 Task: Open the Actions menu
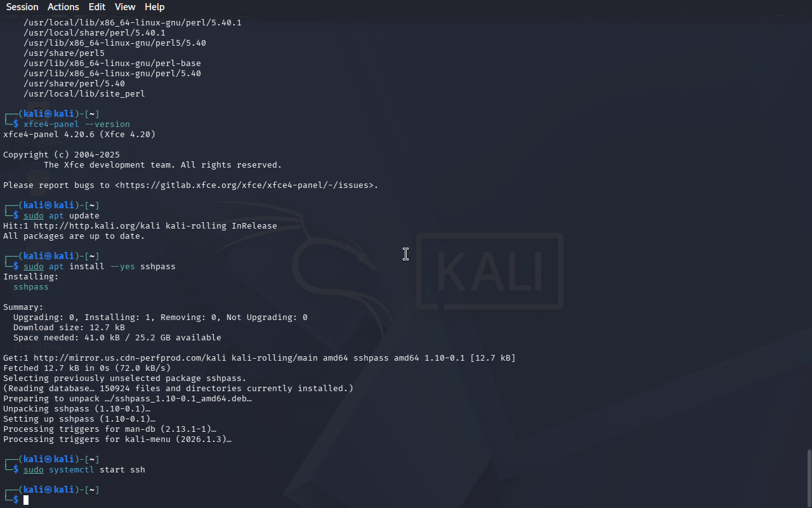63,7
